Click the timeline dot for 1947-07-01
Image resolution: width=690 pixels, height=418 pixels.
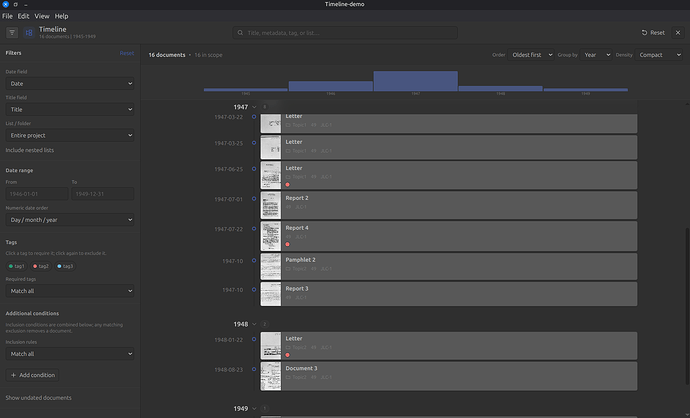click(254, 198)
